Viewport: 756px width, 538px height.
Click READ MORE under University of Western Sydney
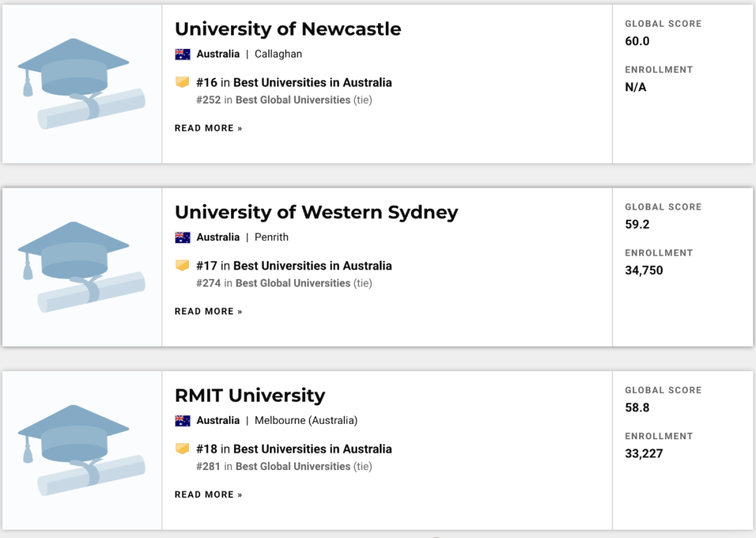pos(208,312)
